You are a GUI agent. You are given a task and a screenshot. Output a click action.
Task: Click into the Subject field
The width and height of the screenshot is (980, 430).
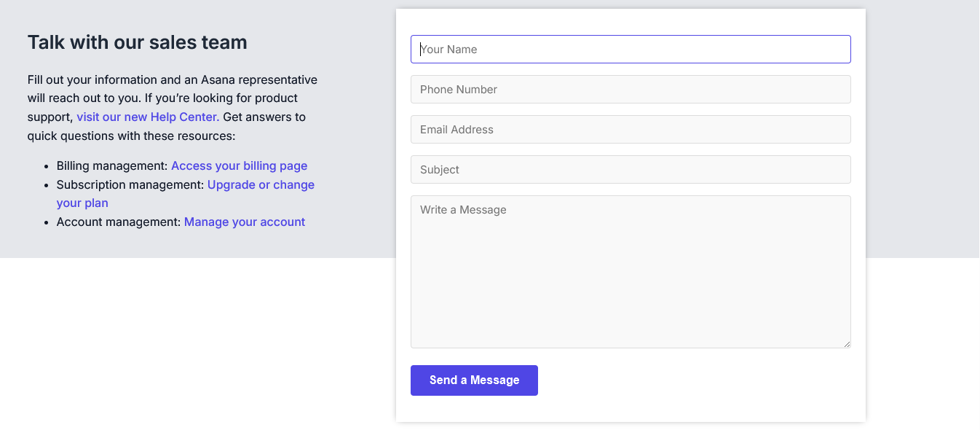tap(631, 170)
